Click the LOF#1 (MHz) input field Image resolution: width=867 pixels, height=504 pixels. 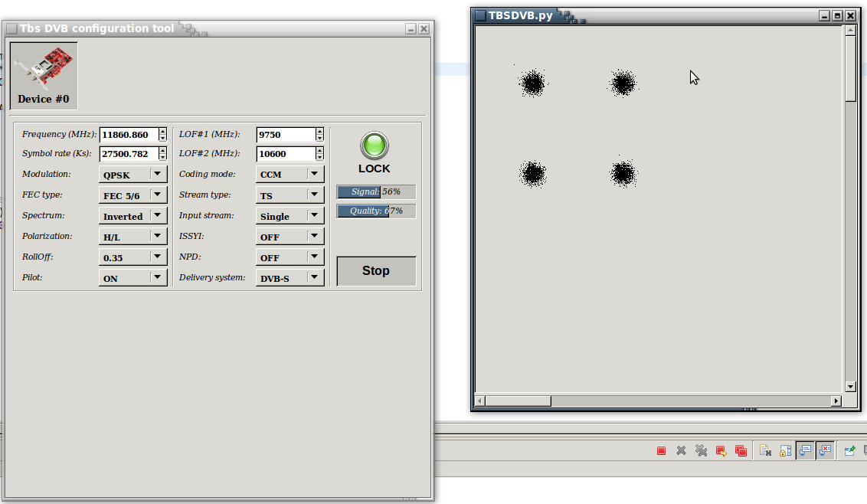pos(286,135)
